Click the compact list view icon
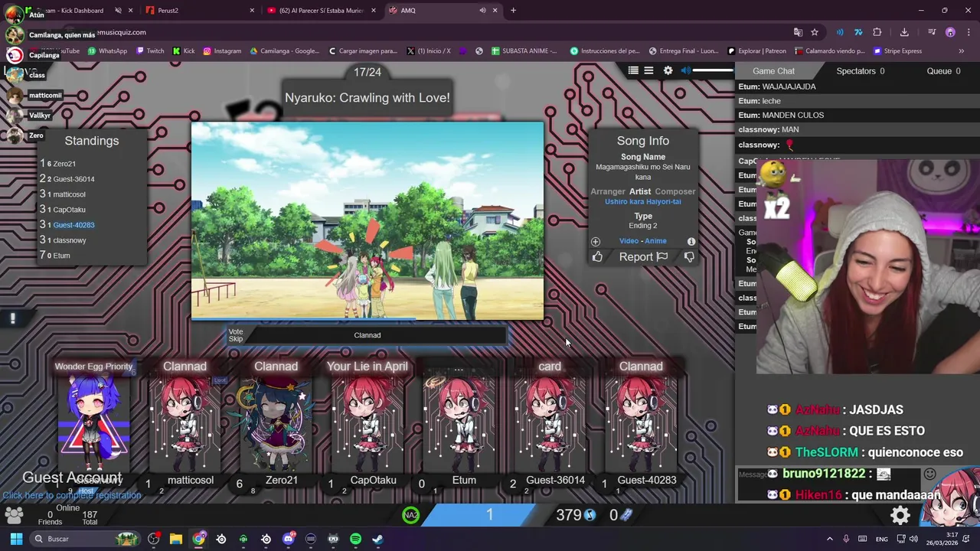This screenshot has width=980, height=551. [x=648, y=70]
